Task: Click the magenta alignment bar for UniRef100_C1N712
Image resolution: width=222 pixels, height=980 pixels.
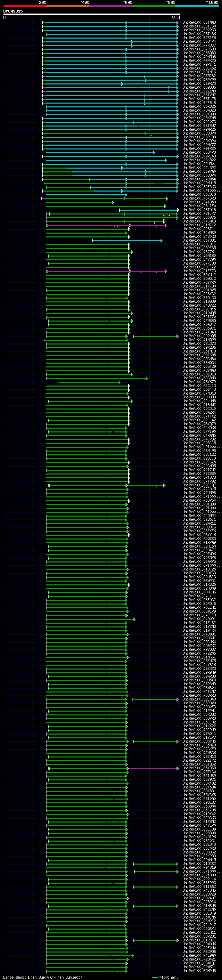Action: pyautogui.click(x=106, y=225)
